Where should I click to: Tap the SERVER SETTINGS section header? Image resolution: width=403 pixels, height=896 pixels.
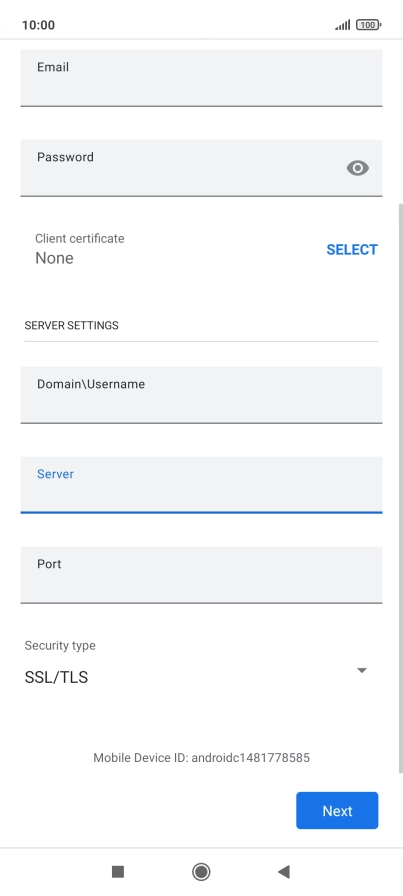point(71,325)
